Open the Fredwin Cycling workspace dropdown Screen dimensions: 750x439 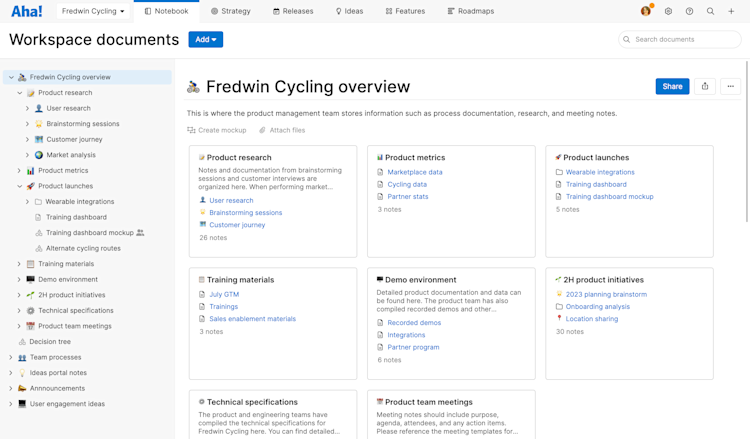coord(93,11)
